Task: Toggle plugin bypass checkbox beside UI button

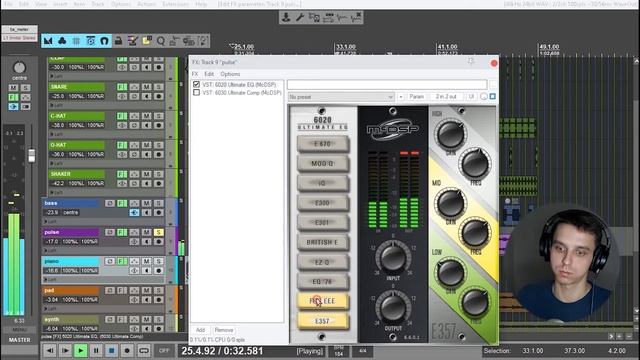Action: coord(493,96)
